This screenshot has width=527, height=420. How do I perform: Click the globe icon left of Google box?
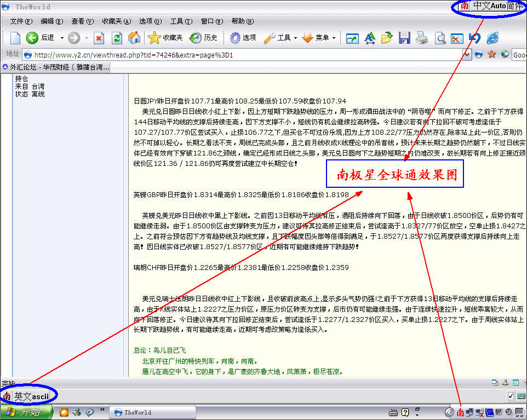[505, 54]
